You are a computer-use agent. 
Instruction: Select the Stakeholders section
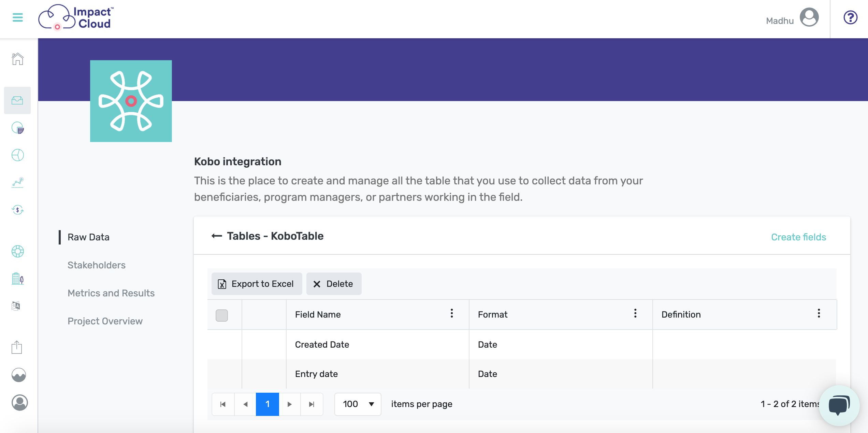tap(97, 265)
